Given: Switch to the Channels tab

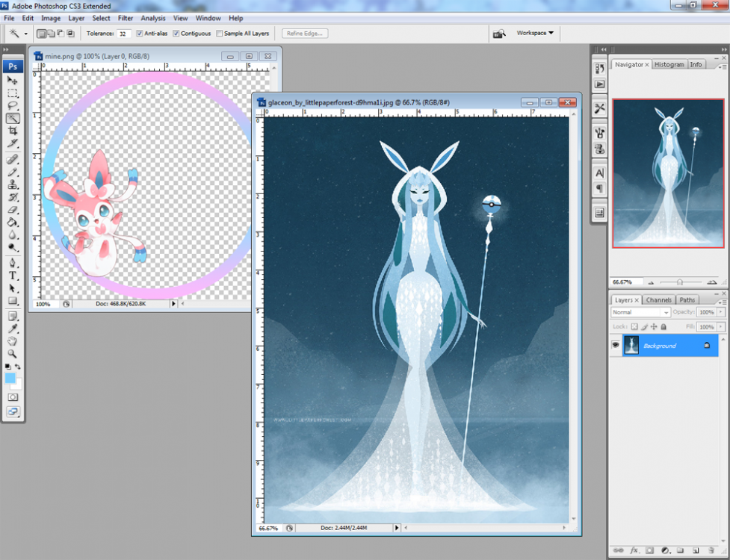Looking at the screenshot, I should pos(658,300).
